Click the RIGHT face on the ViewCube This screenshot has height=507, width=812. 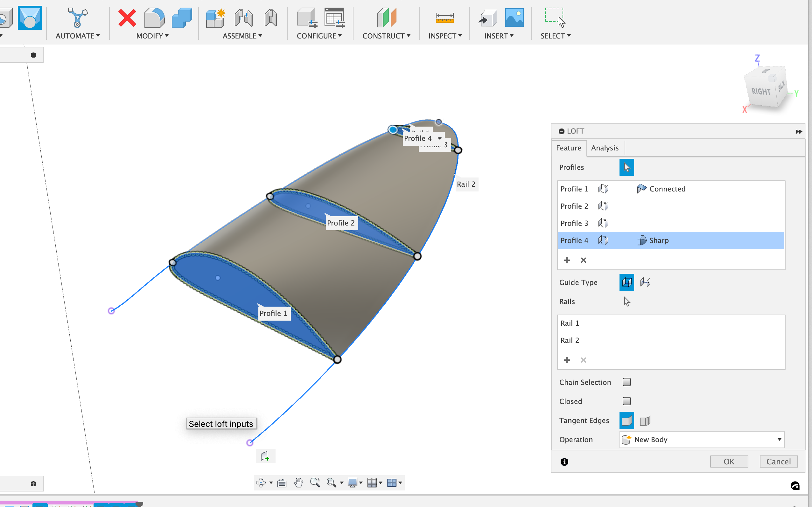click(x=761, y=91)
